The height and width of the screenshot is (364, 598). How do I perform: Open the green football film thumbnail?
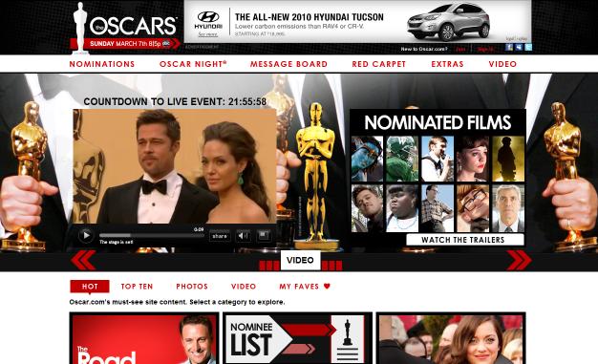pos(402,159)
